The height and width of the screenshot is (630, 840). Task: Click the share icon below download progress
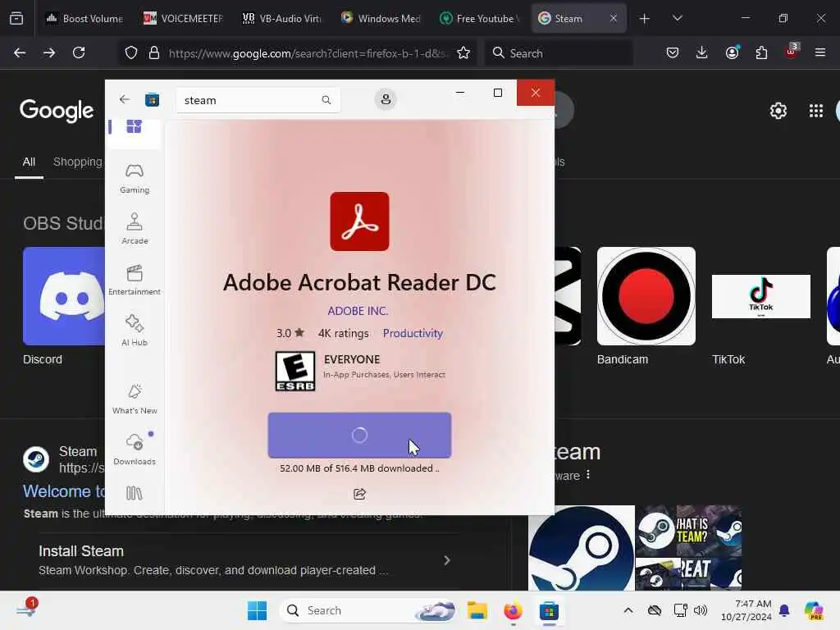click(x=359, y=494)
